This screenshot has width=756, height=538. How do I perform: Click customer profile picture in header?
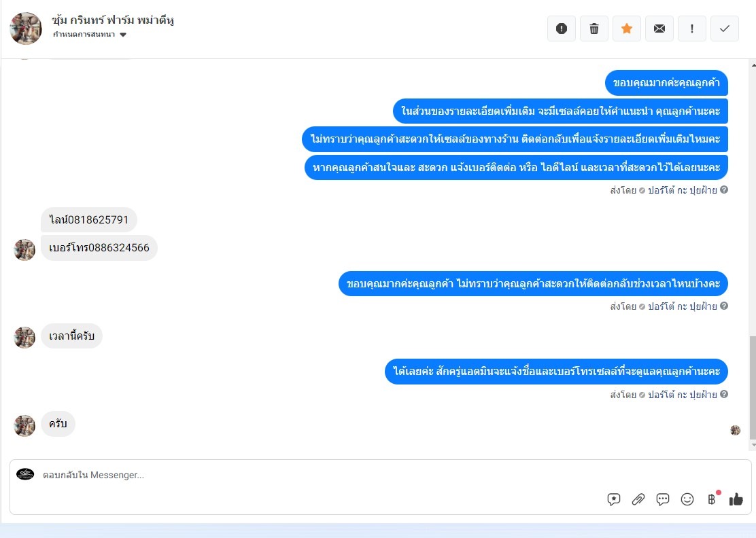point(26,29)
